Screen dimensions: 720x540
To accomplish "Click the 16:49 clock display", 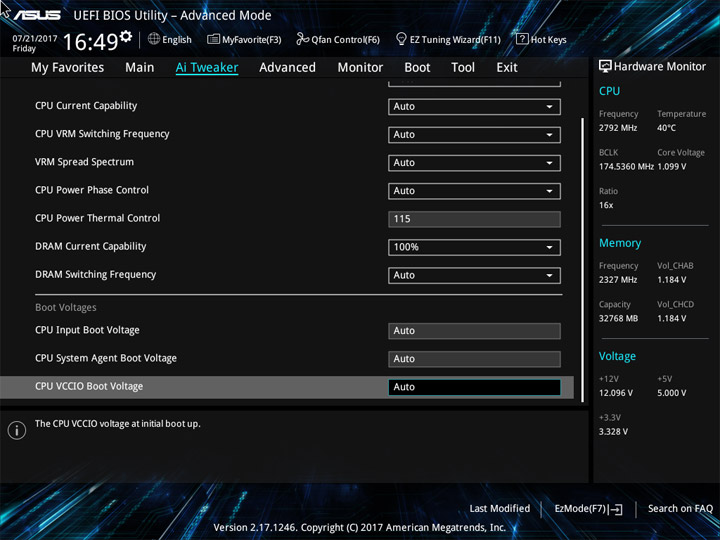I will (91, 42).
